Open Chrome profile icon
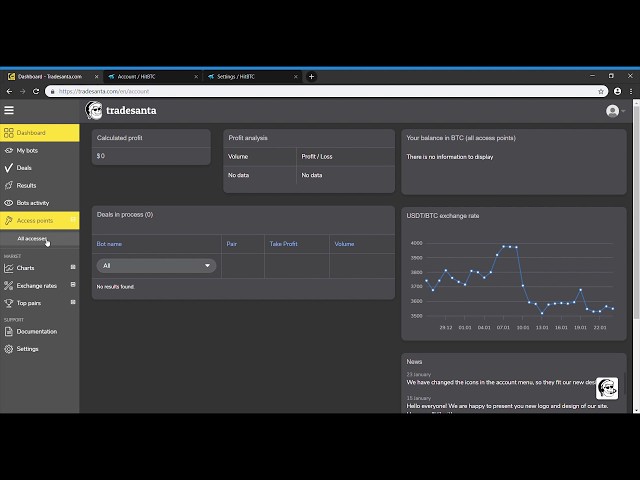Screen dimensions: 640x480 tap(618, 91)
